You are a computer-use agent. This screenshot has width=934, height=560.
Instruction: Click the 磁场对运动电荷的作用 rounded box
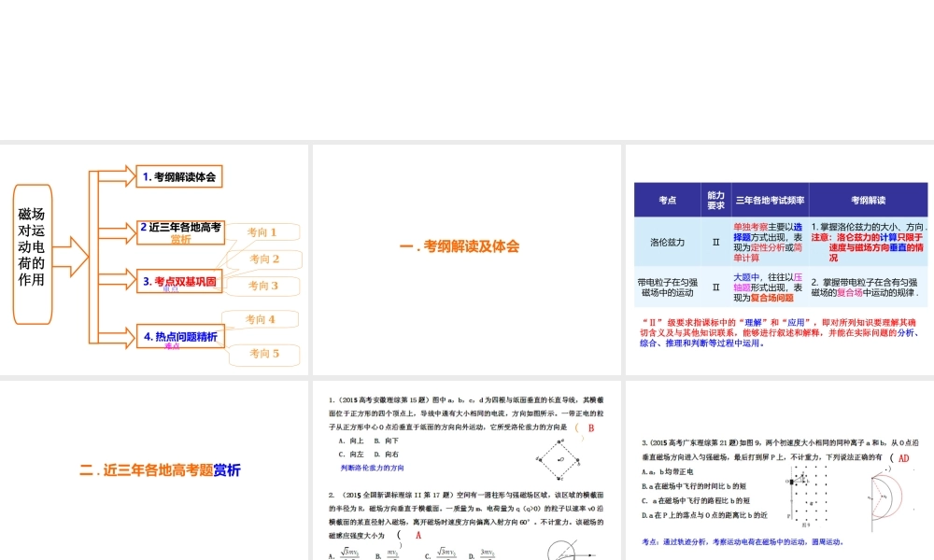[32, 254]
